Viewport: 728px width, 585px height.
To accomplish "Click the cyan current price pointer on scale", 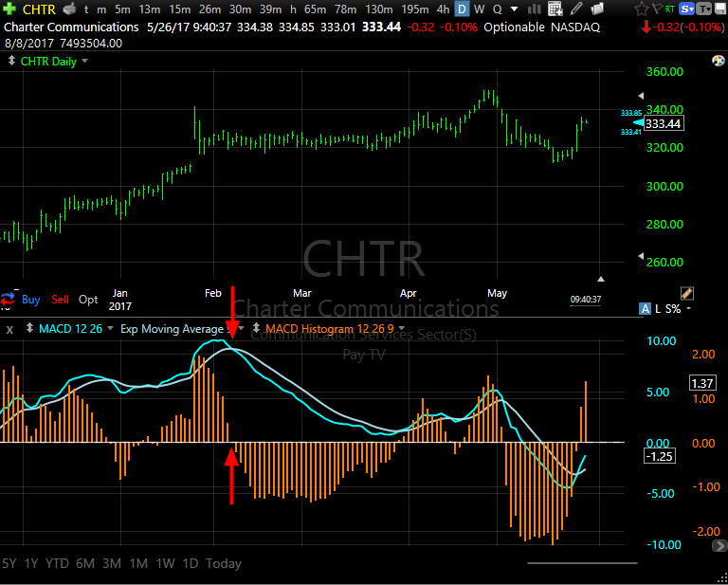I will 639,122.
